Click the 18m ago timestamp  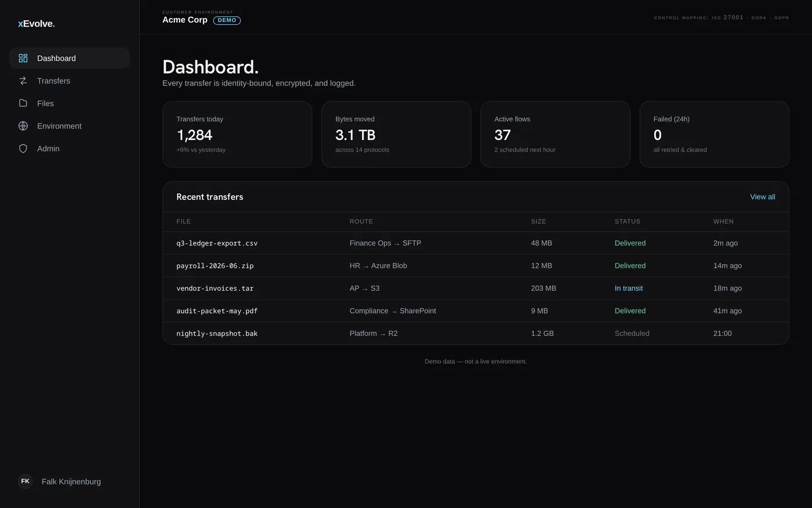727,289
